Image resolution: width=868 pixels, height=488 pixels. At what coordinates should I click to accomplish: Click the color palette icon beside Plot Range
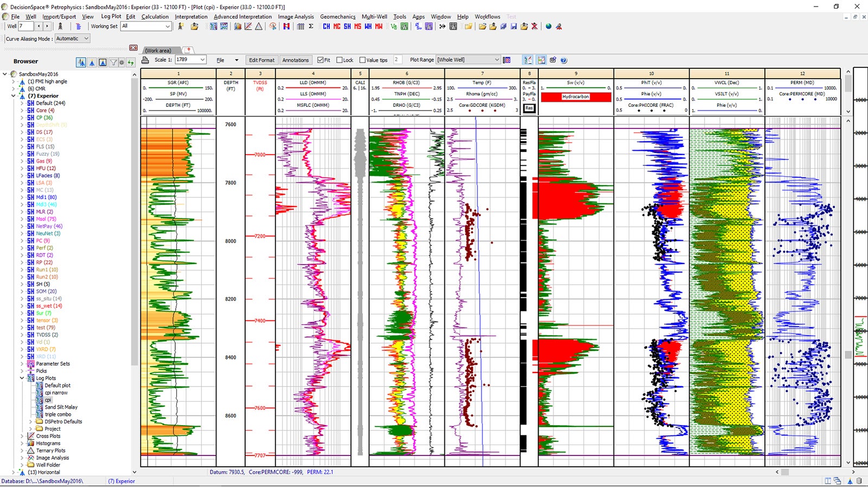coord(507,60)
